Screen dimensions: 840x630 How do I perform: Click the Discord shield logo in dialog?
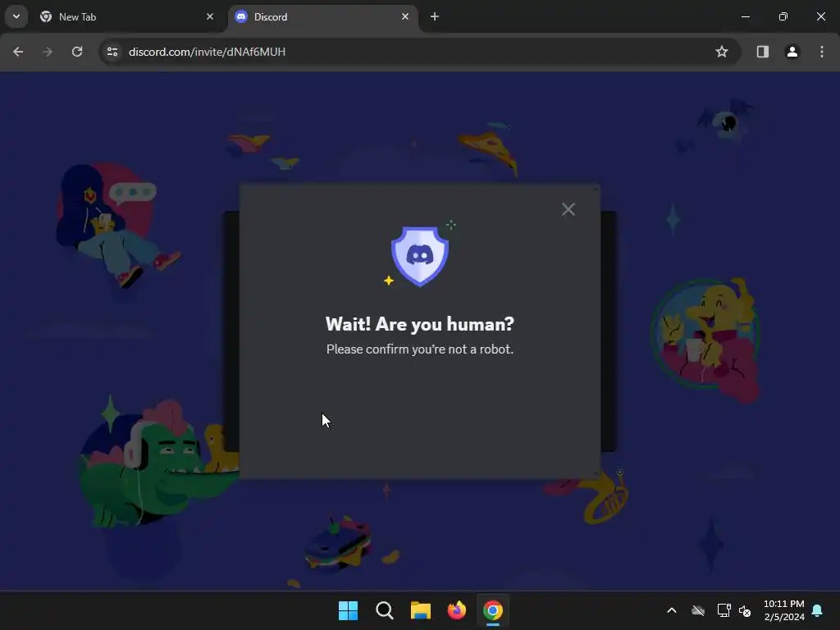coord(419,256)
